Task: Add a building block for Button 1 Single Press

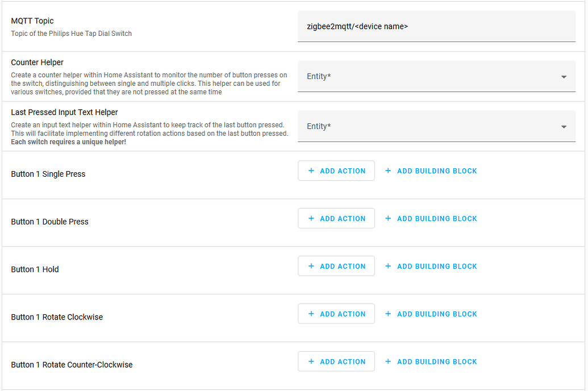Action: pos(431,170)
